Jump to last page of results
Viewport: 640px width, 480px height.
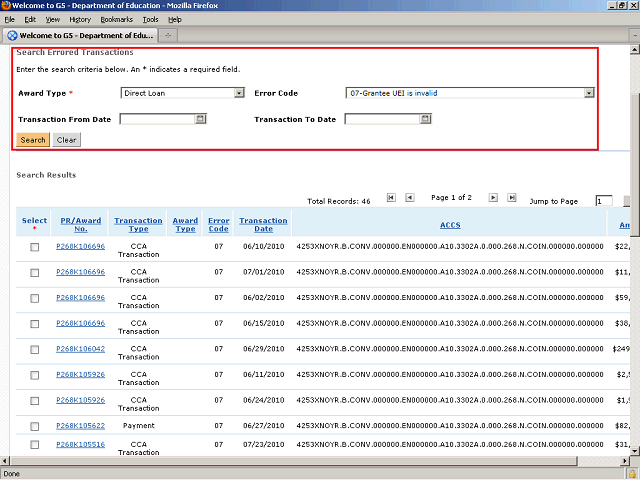pos(512,198)
